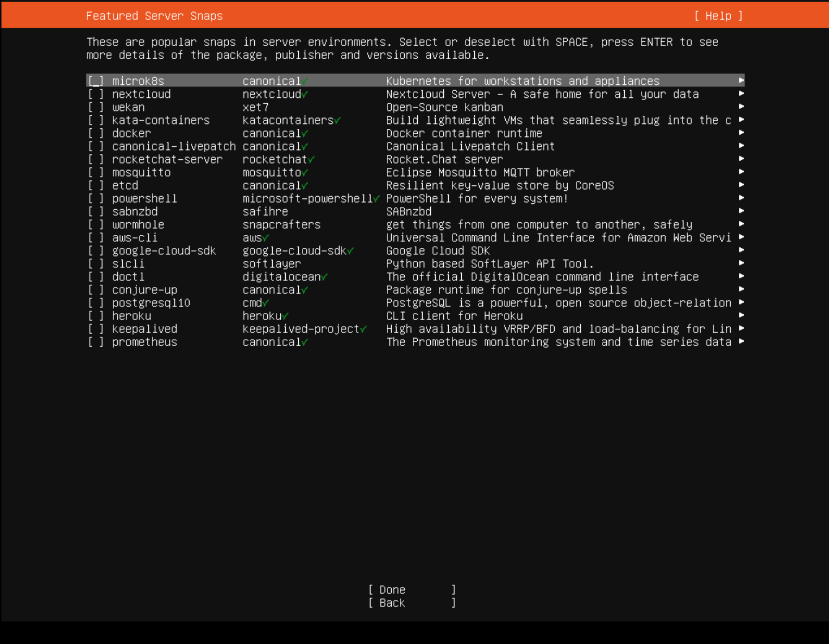Click verified tick beside rocketchat publisher

[311, 160]
